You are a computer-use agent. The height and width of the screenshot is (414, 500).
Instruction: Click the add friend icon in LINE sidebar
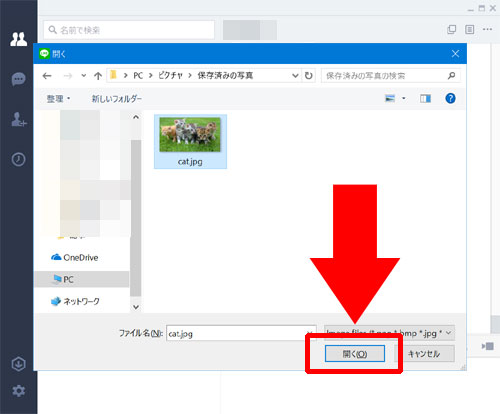[x=18, y=119]
